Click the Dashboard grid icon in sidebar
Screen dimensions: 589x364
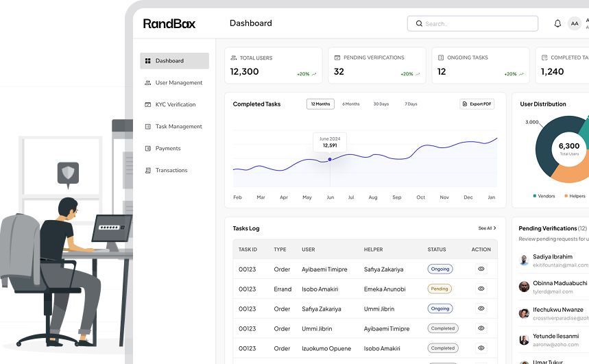click(148, 61)
